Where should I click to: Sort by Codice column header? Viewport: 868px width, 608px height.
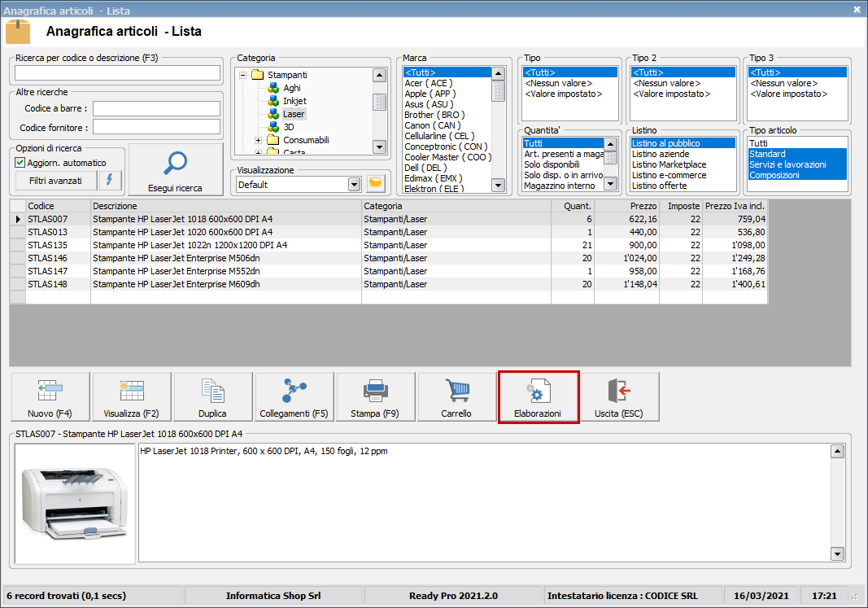[58, 206]
